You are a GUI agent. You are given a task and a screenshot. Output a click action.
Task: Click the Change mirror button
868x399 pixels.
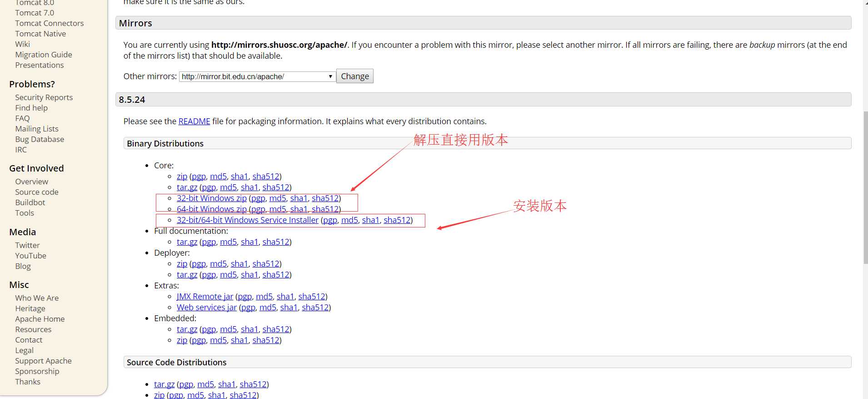[355, 76]
